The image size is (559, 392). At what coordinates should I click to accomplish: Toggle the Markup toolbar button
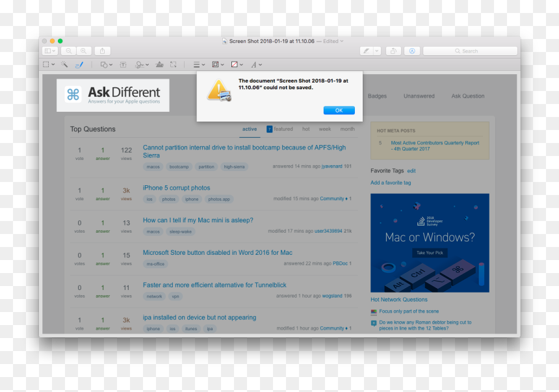coord(411,51)
